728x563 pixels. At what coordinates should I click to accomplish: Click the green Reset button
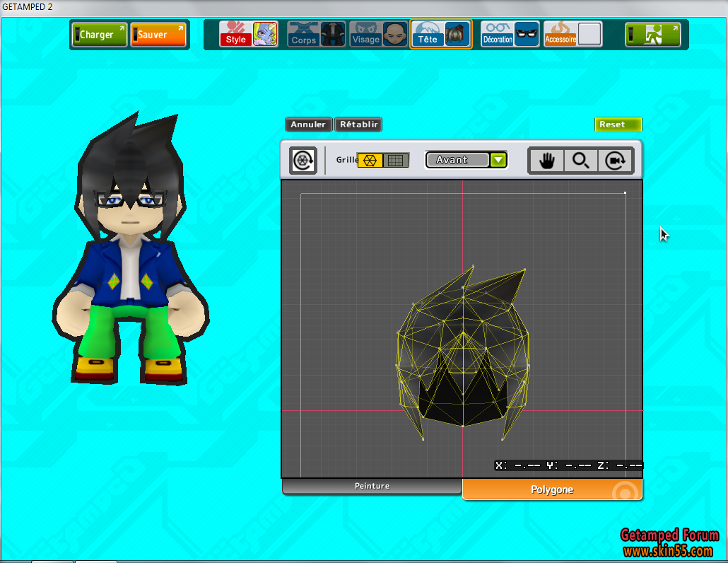click(618, 124)
